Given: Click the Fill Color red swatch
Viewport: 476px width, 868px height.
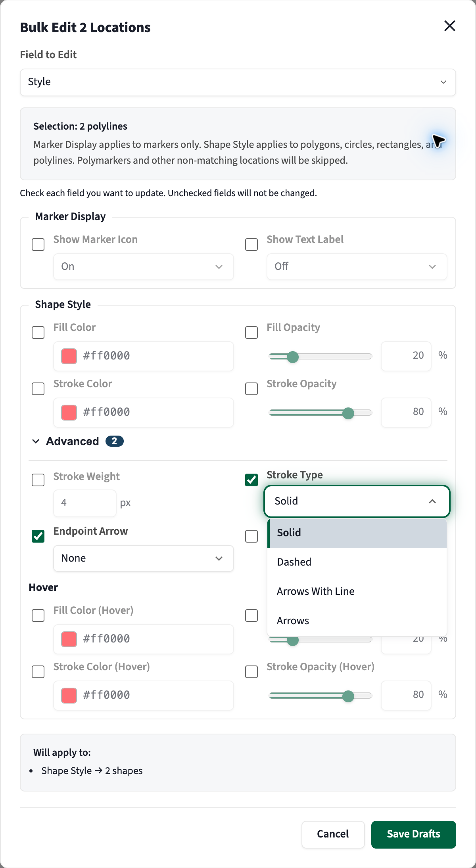Looking at the screenshot, I should pos(69,356).
